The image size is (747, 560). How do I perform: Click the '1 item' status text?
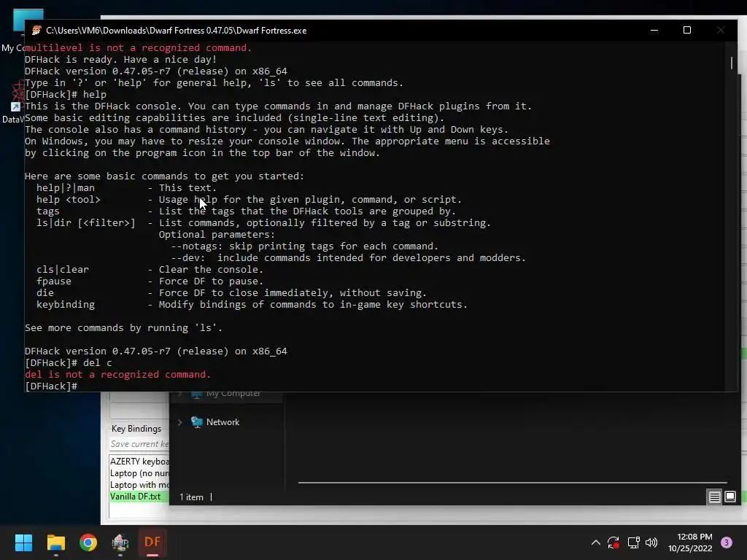point(192,497)
